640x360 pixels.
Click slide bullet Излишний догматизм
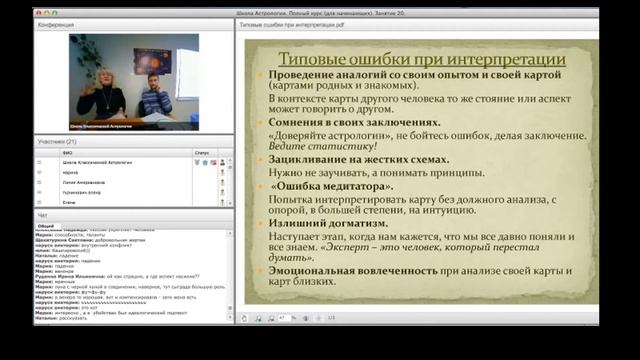(x=328, y=223)
